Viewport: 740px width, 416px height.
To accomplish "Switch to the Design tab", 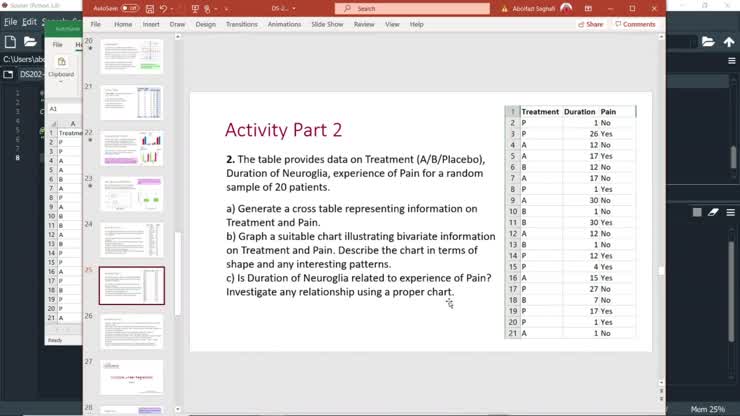I will tap(205, 24).
